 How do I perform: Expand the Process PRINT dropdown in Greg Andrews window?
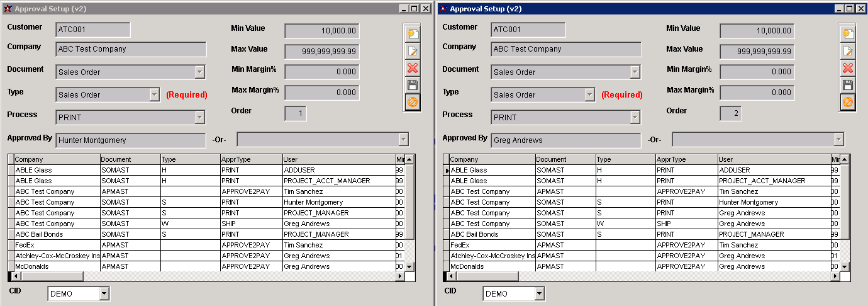(635, 117)
